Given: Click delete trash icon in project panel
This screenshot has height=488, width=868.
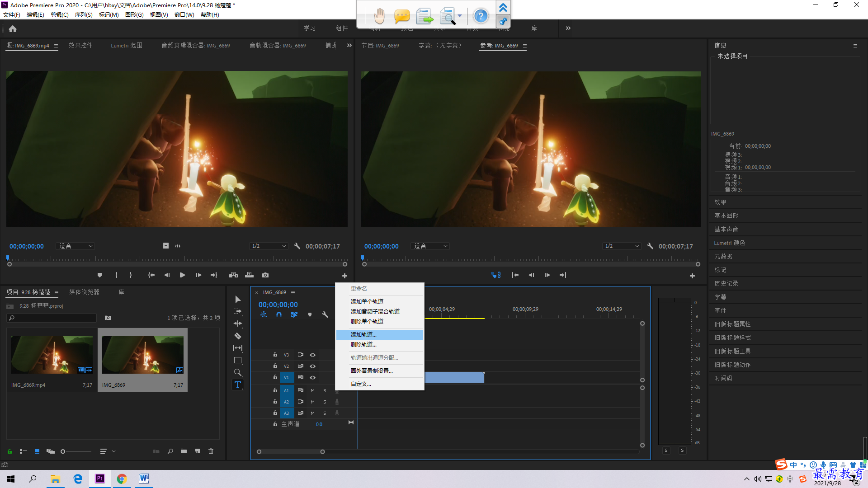Looking at the screenshot, I should [211, 451].
